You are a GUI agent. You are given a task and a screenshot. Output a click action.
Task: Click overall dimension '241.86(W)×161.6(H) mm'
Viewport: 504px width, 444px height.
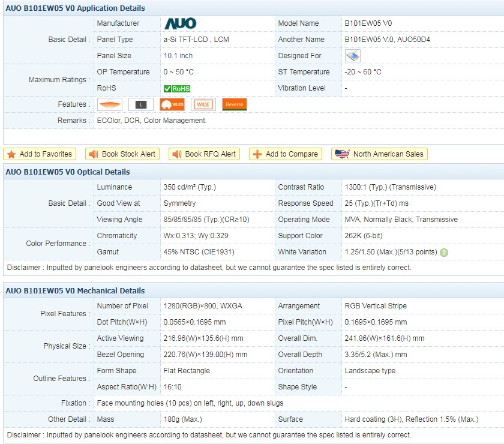(385, 338)
